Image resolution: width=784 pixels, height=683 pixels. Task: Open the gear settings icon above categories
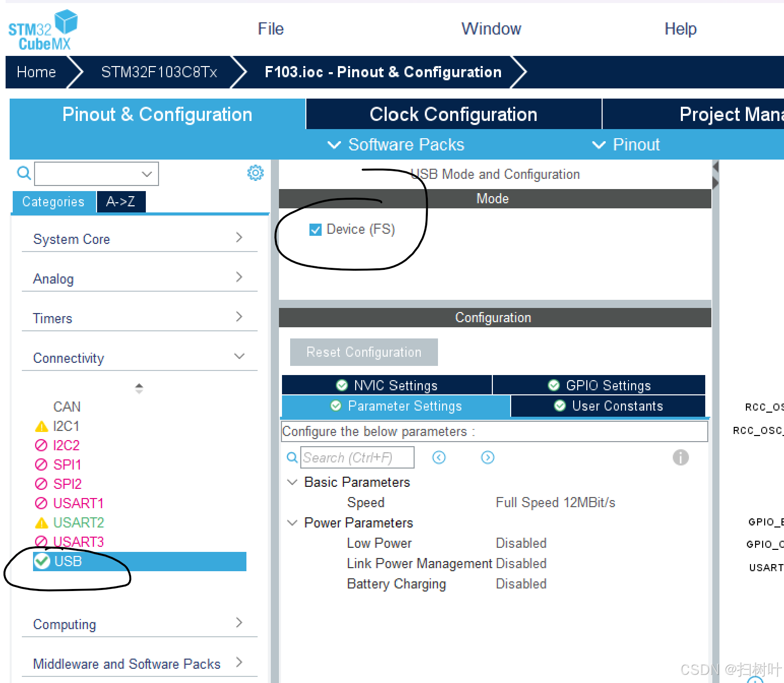coord(255,173)
